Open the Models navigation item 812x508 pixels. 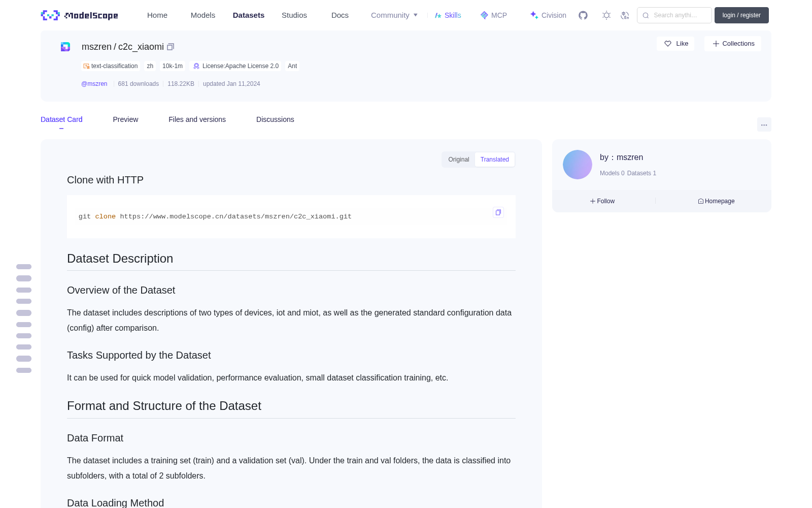click(203, 15)
